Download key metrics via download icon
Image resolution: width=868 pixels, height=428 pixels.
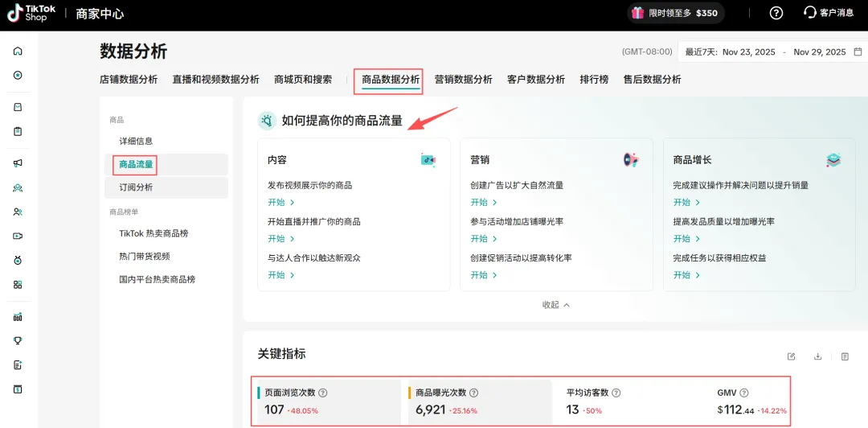818,356
